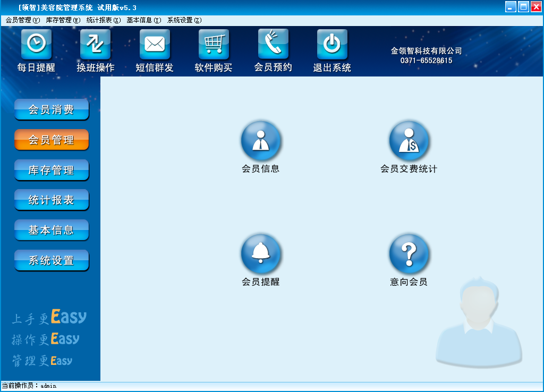Open the 会员管理 menu in menu bar
The width and height of the screenshot is (544, 392).
(x=22, y=20)
